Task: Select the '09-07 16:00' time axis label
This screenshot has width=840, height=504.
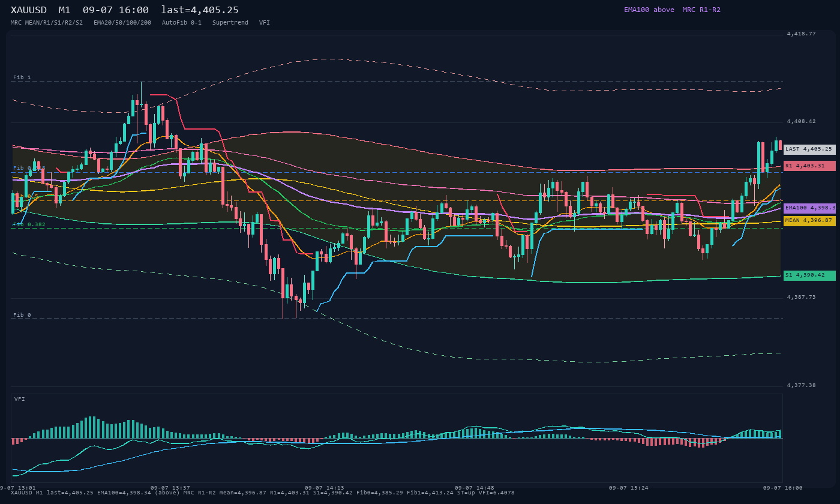Action: tap(783, 488)
